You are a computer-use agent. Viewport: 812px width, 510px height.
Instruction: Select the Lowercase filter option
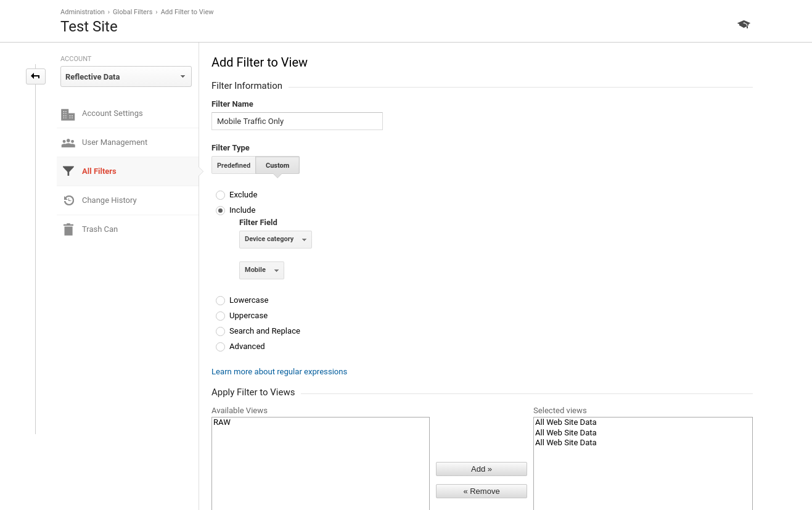(x=220, y=300)
